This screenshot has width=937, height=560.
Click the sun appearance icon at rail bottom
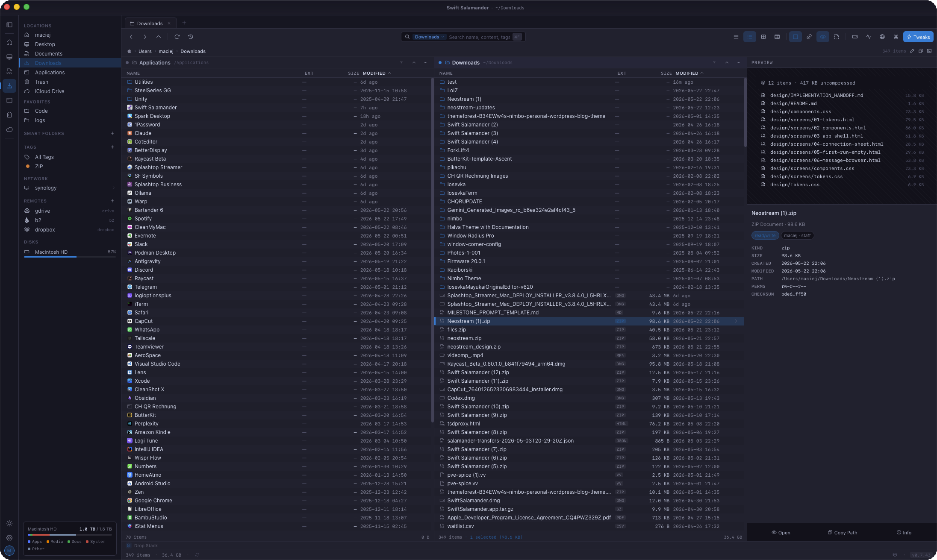pyautogui.click(x=9, y=523)
